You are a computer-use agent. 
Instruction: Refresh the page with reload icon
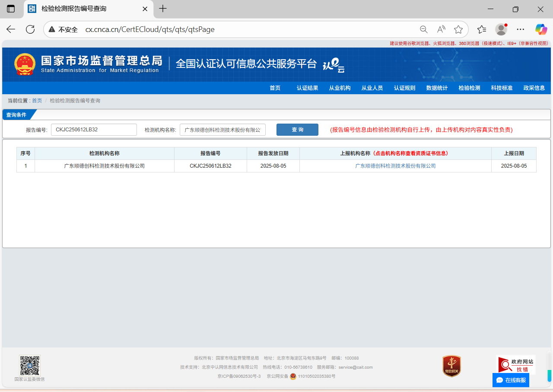pos(30,29)
